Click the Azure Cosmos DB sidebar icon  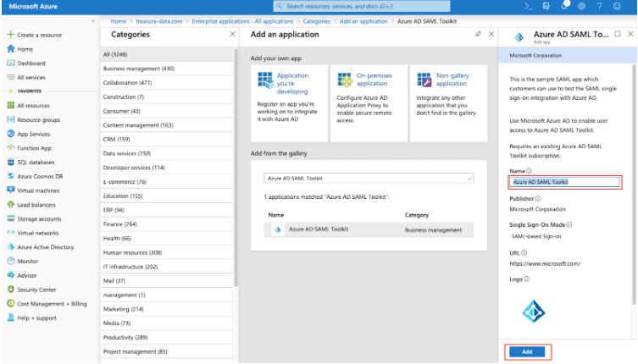[x=9, y=174]
